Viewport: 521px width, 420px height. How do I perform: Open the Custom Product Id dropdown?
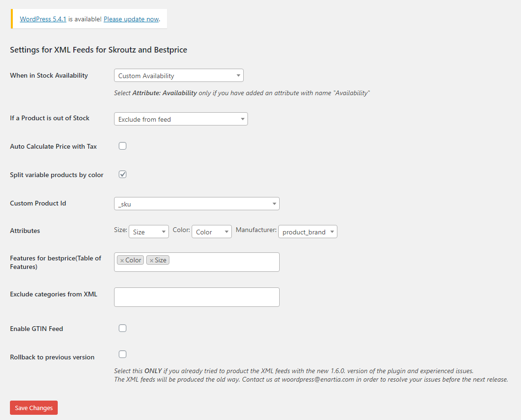pyautogui.click(x=197, y=204)
